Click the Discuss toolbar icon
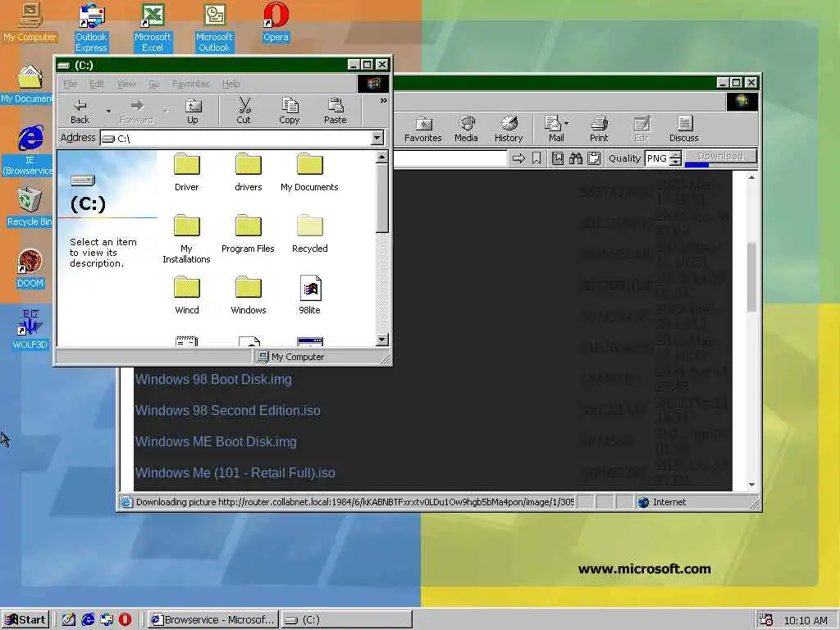 pos(684,129)
